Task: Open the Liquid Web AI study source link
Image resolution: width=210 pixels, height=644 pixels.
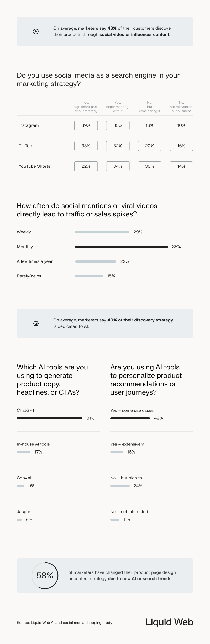Action: (x=71, y=623)
